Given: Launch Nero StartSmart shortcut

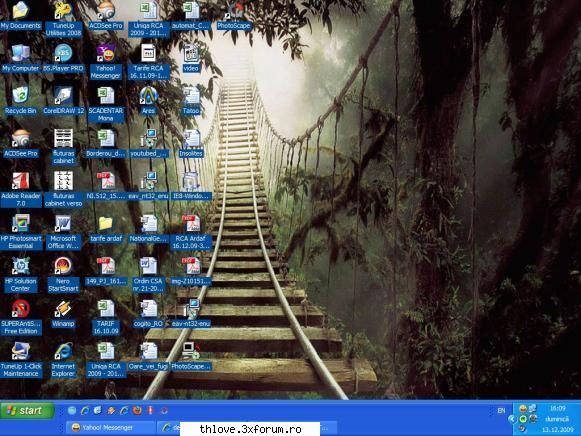Looking at the screenshot, I should pos(63,274).
